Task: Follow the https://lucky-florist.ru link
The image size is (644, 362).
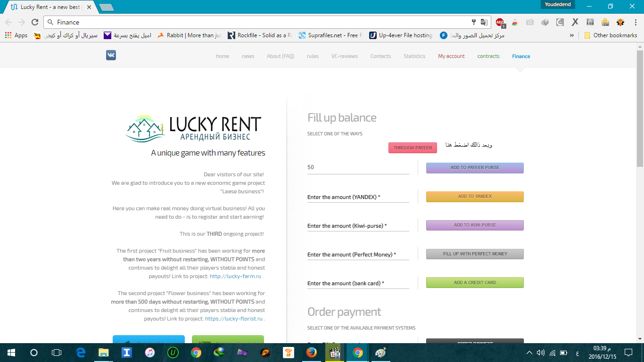Action: 234,319
